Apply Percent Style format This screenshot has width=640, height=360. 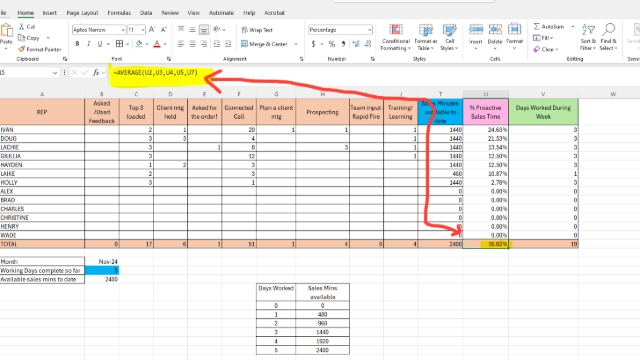click(x=332, y=44)
